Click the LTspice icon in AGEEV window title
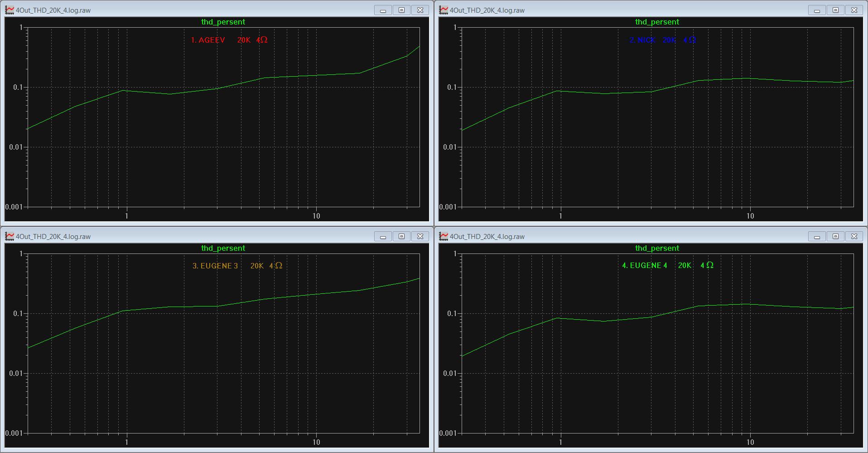868x453 pixels. (10, 10)
